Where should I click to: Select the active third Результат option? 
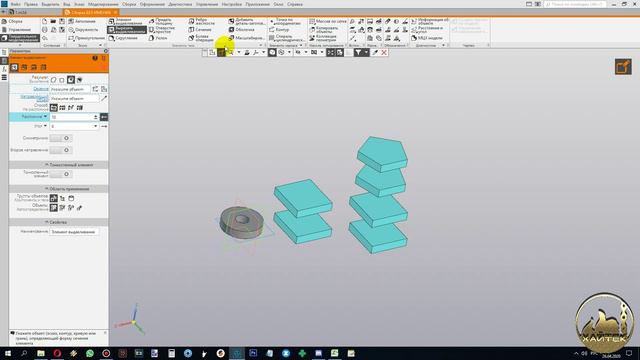point(71,80)
